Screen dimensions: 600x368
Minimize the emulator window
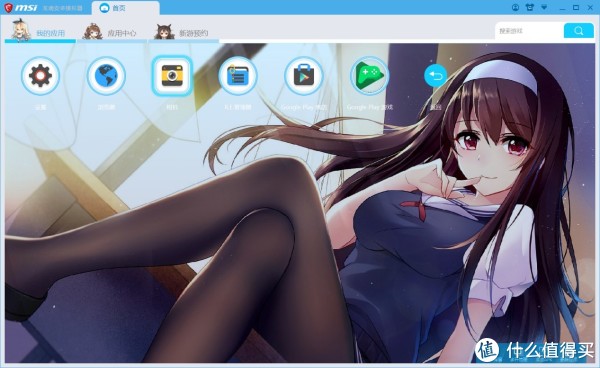(562, 8)
